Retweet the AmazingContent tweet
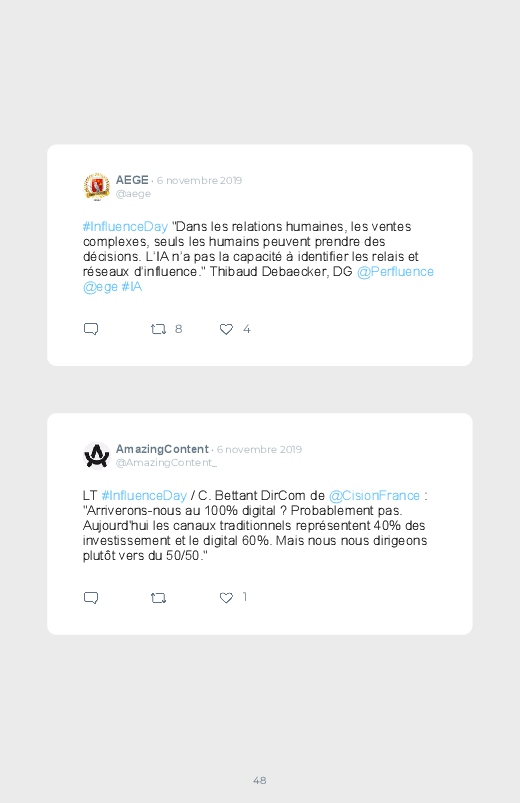Image resolution: width=520 pixels, height=803 pixels. tap(158, 598)
